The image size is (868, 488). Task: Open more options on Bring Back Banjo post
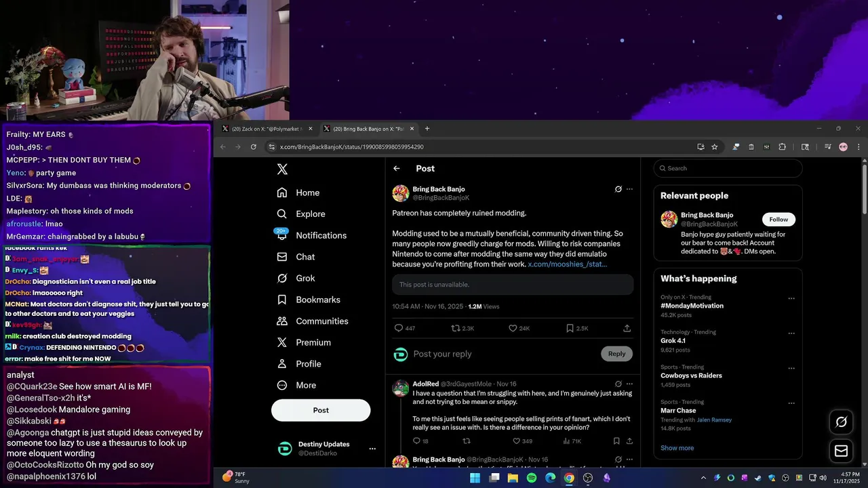click(630, 189)
